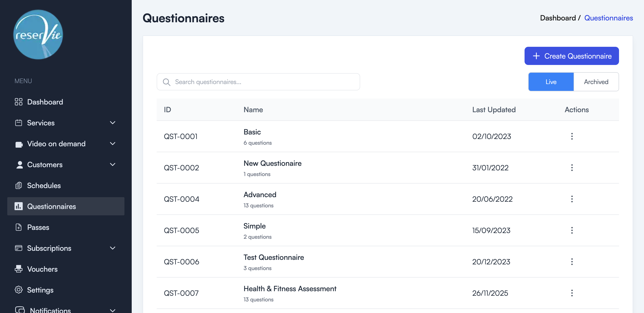This screenshot has width=644, height=313.
Task: Click the Schedules clipboard icon
Action: click(18, 186)
